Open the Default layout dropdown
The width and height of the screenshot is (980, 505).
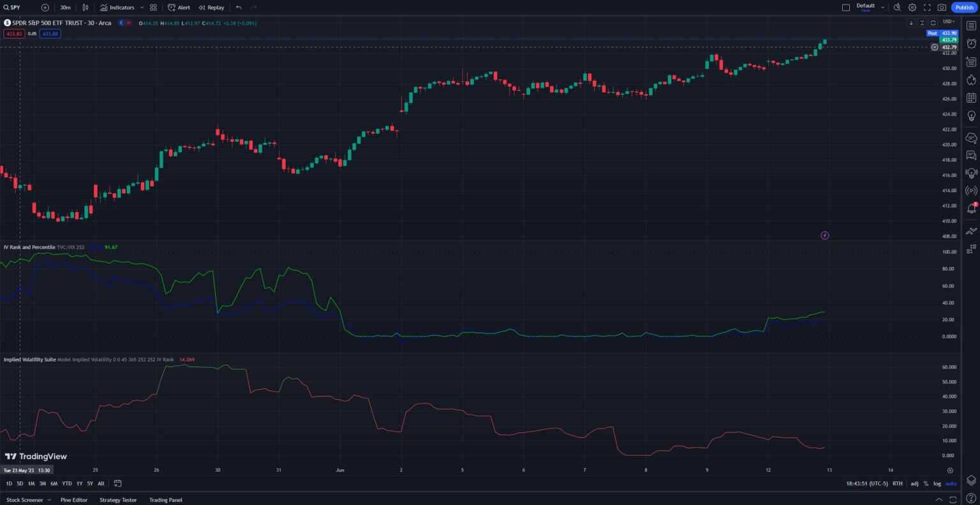pyautogui.click(x=868, y=6)
